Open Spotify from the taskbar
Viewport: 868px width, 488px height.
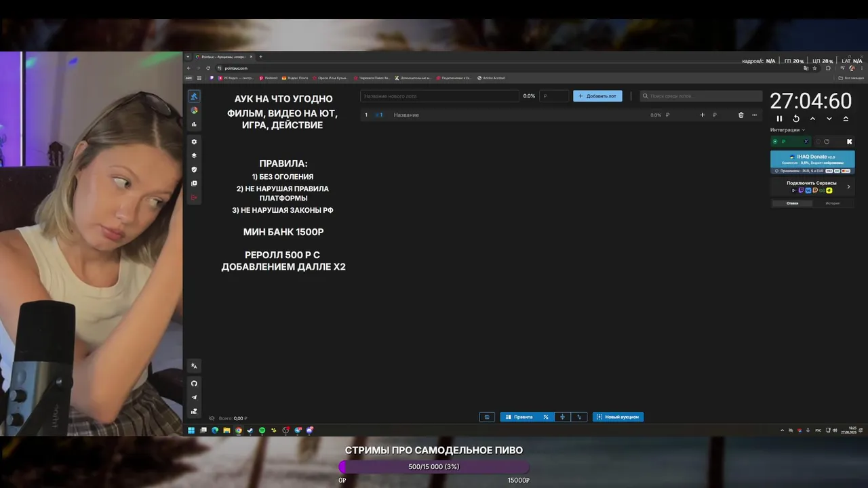click(x=262, y=430)
